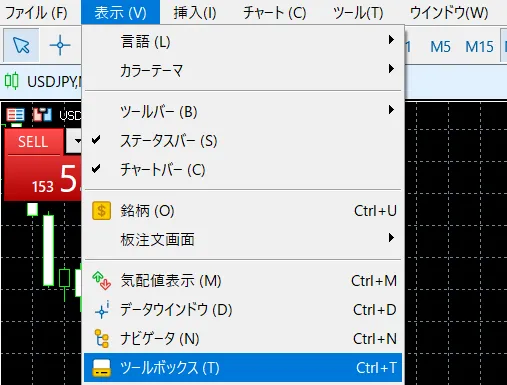This screenshot has width=507, height=385.
Task: Select the crosshair tool
Action: point(60,45)
